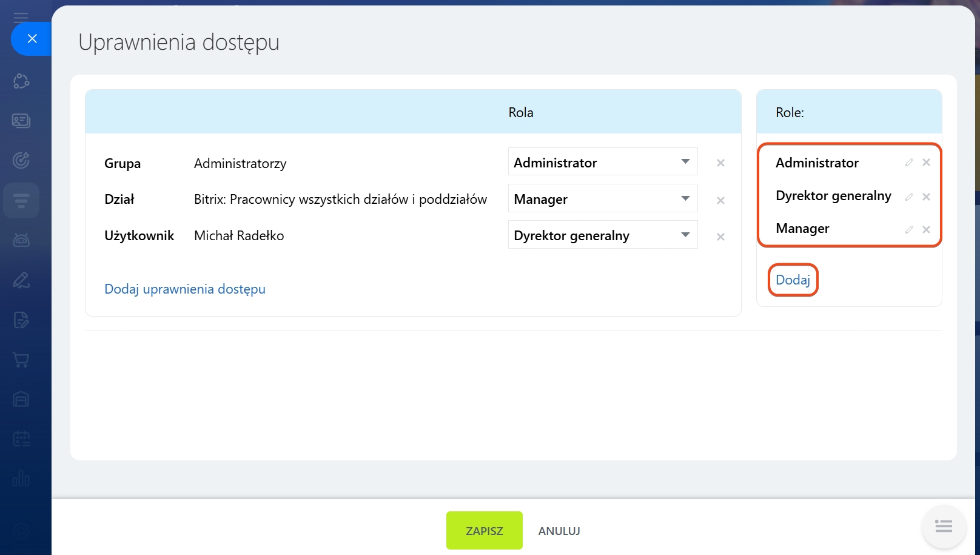Add a new role with the Dodaj link
The height and width of the screenshot is (555, 980).
point(793,280)
